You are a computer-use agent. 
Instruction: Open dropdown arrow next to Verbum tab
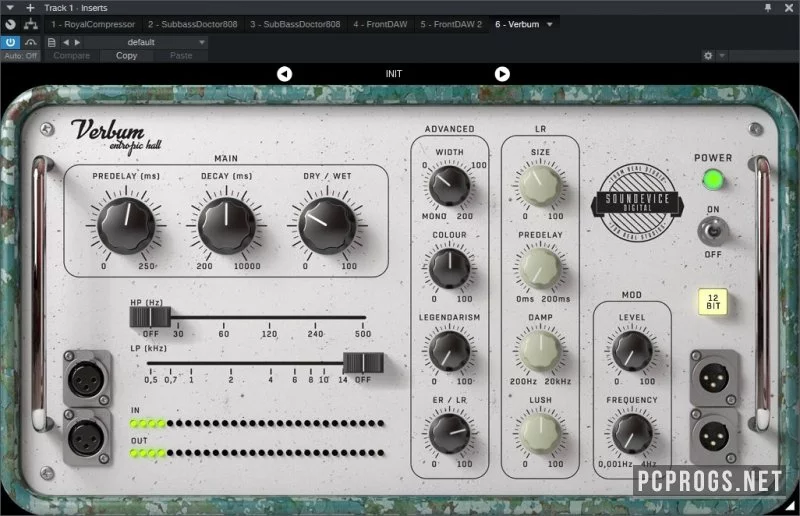pyautogui.click(x=549, y=24)
